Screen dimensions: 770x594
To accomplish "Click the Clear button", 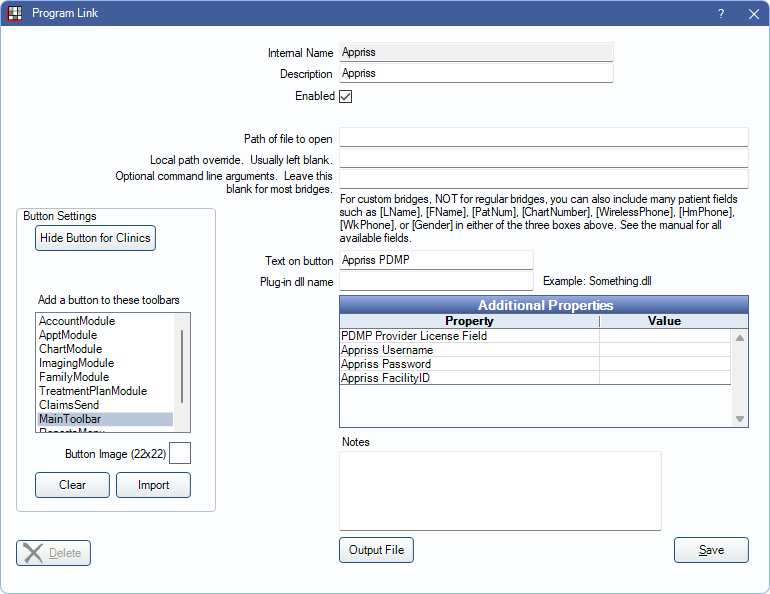I will [x=72, y=485].
